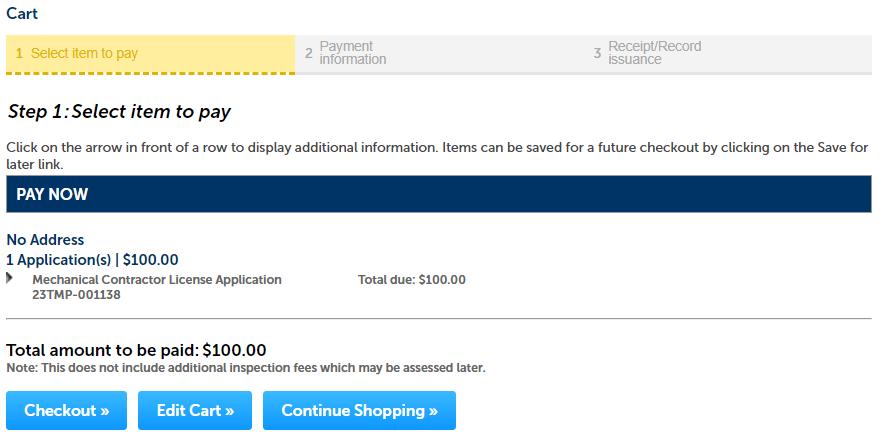Expand the Mechanical Contractor License row arrow
881x442 pixels.
(10, 277)
